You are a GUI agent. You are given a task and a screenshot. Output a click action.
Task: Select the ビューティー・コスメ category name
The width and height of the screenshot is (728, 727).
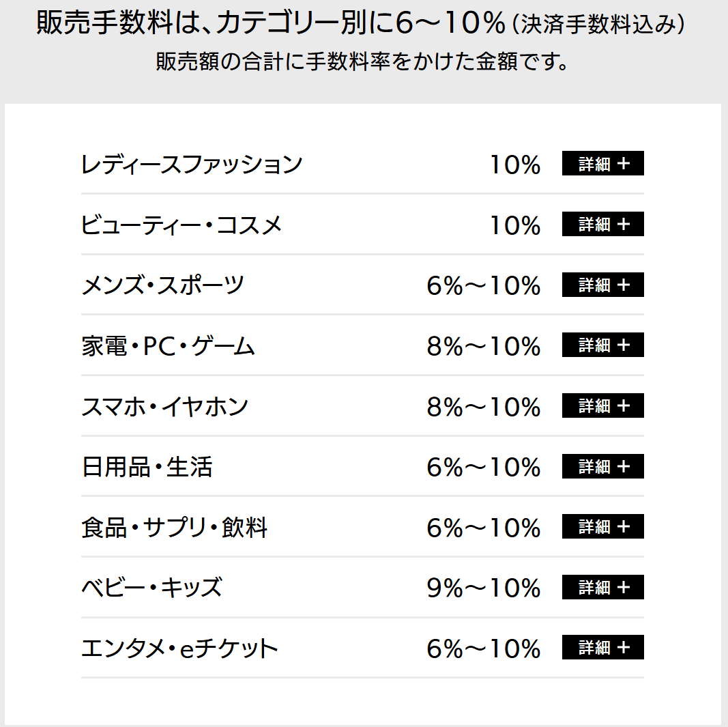pyautogui.click(x=181, y=225)
